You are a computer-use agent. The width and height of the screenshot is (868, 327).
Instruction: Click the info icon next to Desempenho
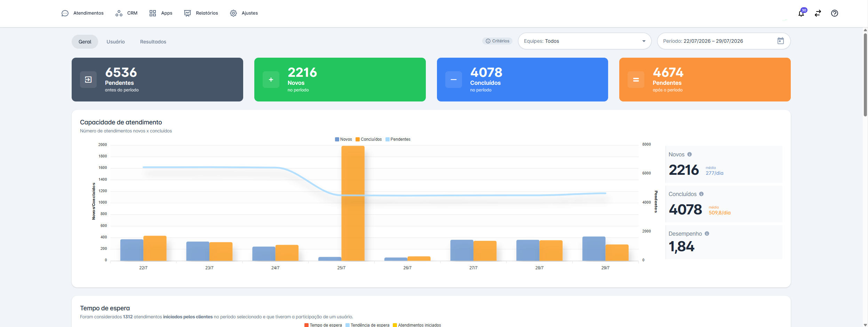(707, 234)
